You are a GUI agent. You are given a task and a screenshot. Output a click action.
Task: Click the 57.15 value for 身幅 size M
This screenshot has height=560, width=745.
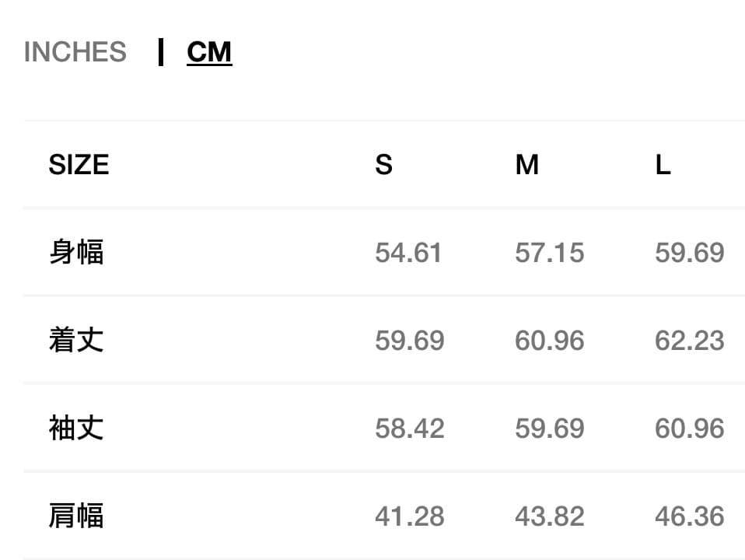[x=549, y=253]
